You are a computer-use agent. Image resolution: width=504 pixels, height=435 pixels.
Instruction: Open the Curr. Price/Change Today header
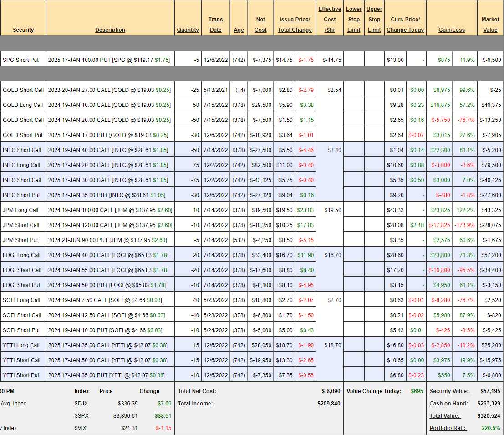click(x=405, y=25)
